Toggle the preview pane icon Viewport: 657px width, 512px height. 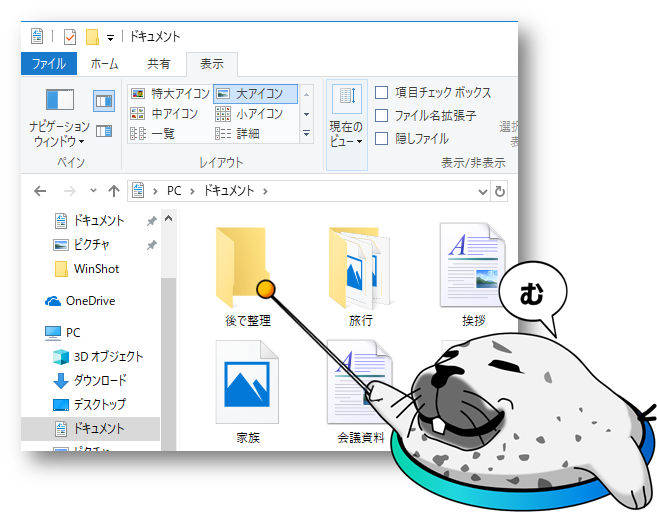tap(104, 101)
